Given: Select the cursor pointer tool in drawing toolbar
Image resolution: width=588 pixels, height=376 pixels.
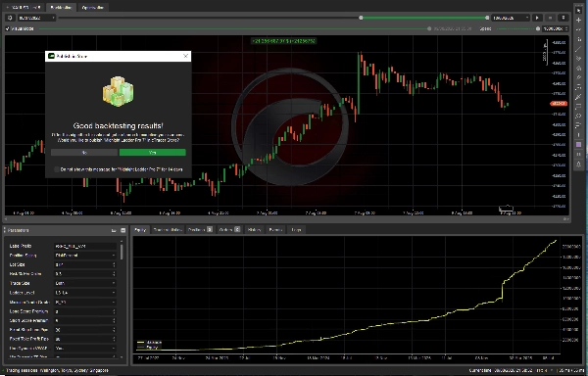Looking at the screenshot, I should tap(578, 11).
